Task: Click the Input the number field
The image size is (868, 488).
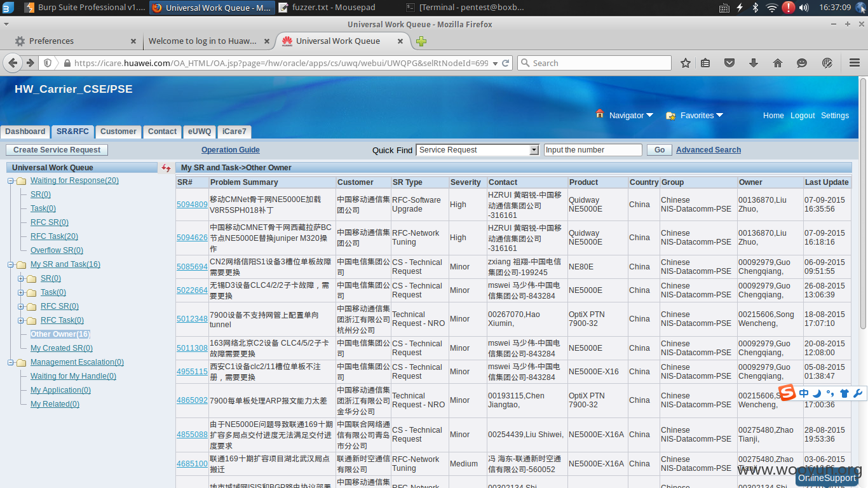Action: click(x=593, y=150)
